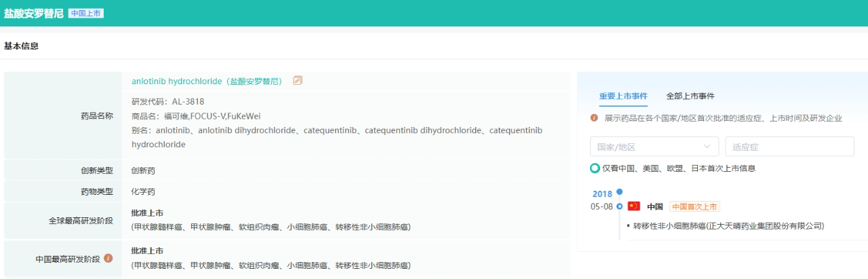Click the copy icon beside anlotinib hydrochloride
Image resolution: width=868 pixels, height=279 pixels.
298,81
